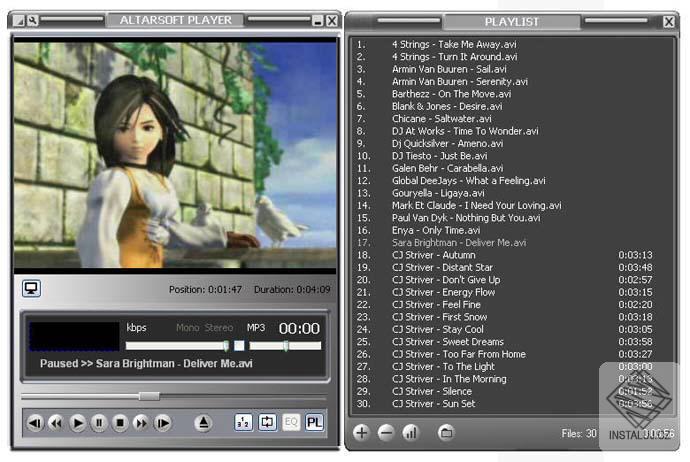Click the sort playlist bars icon
This screenshot has width=690, height=462.
[x=411, y=433]
